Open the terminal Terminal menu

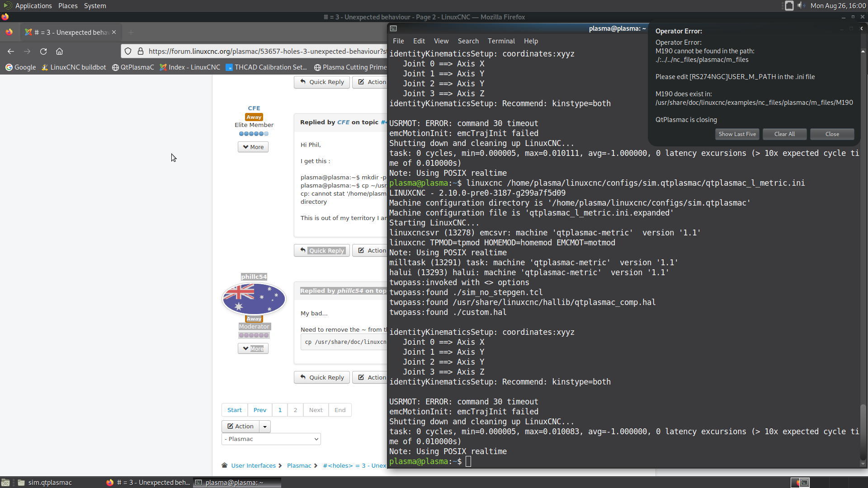click(x=501, y=41)
